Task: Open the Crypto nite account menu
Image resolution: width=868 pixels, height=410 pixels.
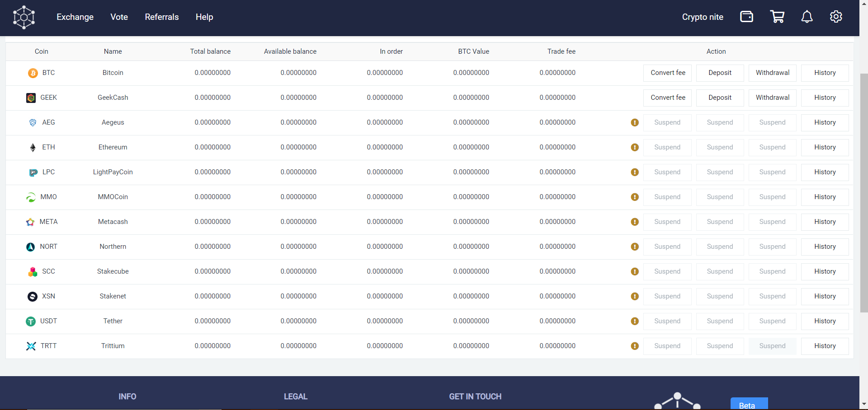Action: coord(703,17)
